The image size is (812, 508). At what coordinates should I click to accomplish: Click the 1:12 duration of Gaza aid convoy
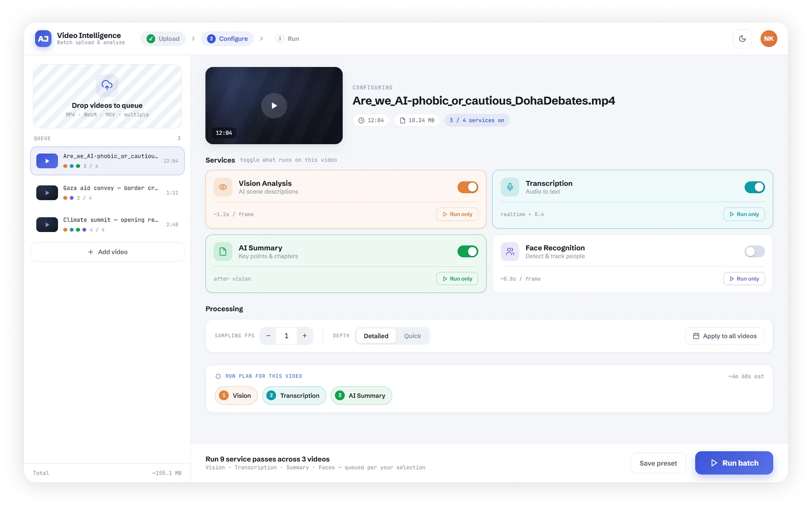click(x=172, y=193)
